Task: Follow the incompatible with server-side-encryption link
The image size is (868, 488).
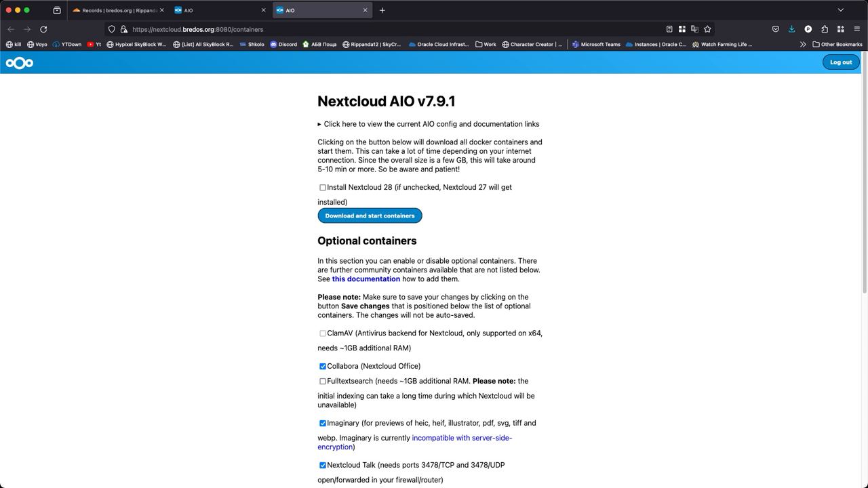Action: (x=414, y=443)
